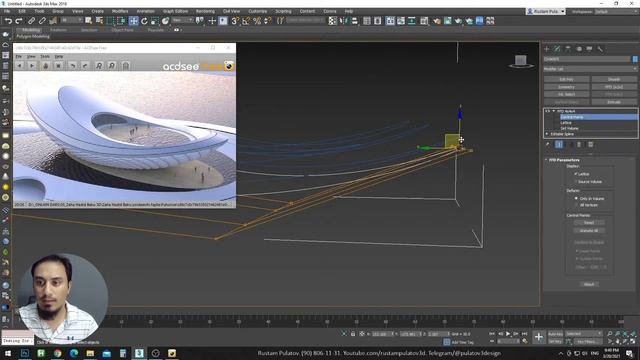
Task: Activate the Select and Link tool
Action: [31, 20]
